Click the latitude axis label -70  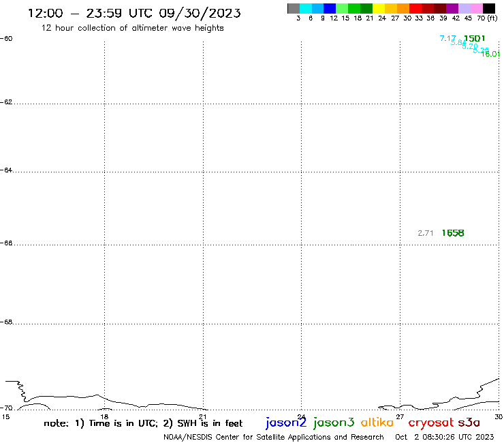[6, 408]
